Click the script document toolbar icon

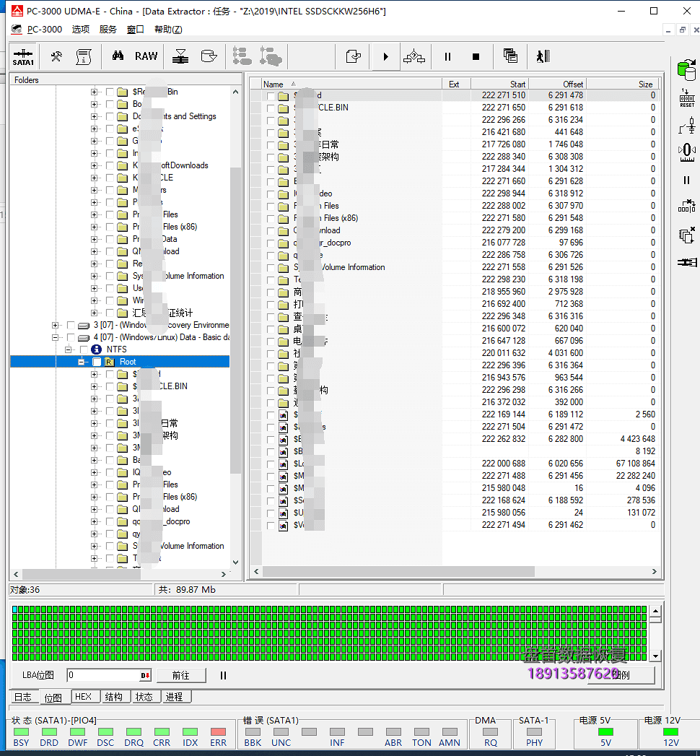[84, 57]
